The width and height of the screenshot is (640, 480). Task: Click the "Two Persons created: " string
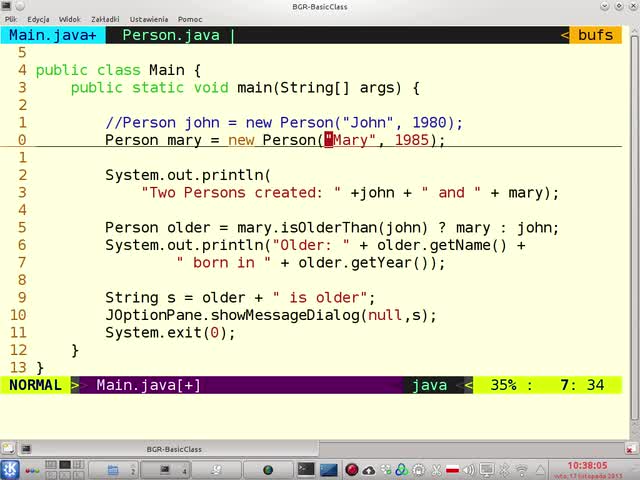(x=241, y=192)
